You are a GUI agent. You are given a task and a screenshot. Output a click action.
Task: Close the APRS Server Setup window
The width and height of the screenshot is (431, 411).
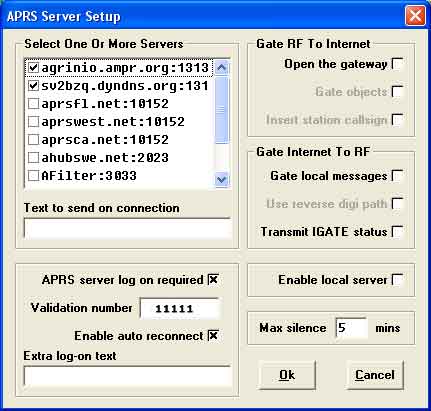point(415,15)
